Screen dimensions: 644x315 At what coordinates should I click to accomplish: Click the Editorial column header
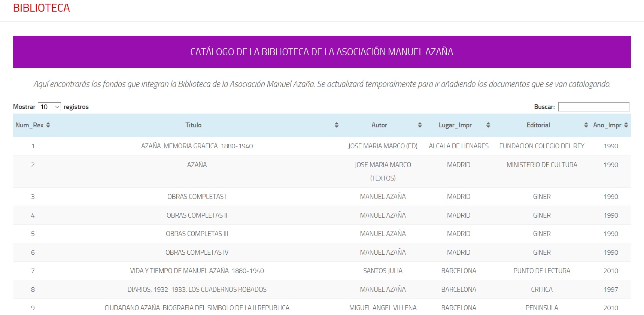click(538, 125)
